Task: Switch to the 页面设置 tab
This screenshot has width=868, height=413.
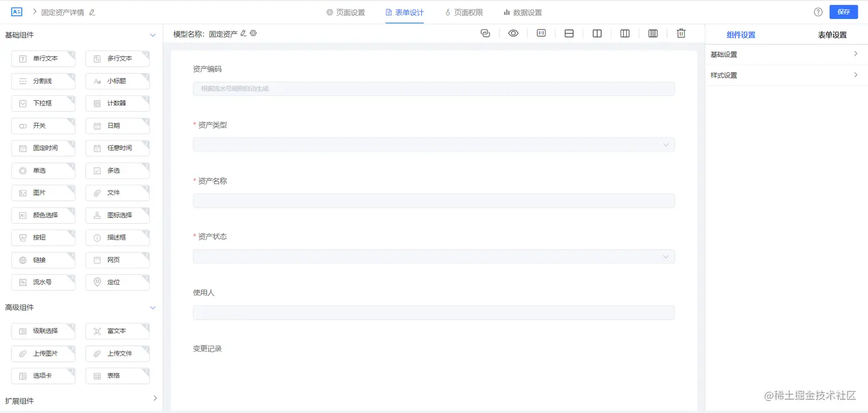Action: 346,12
